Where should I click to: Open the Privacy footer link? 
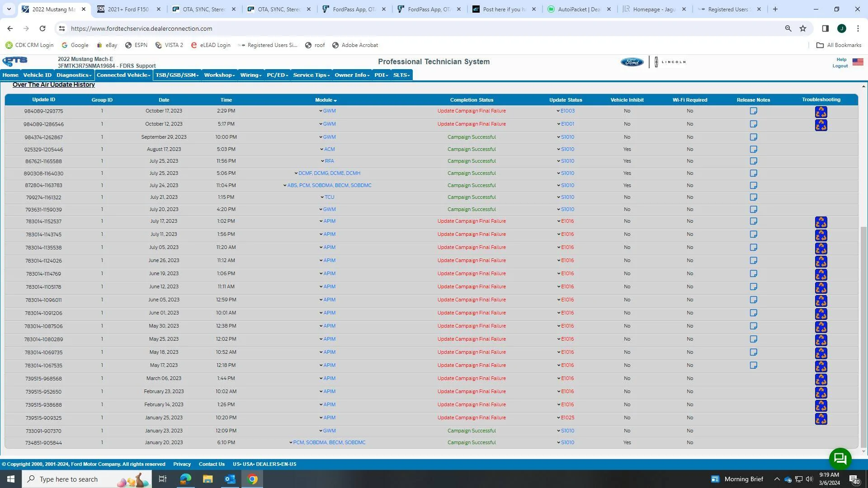coord(182,465)
